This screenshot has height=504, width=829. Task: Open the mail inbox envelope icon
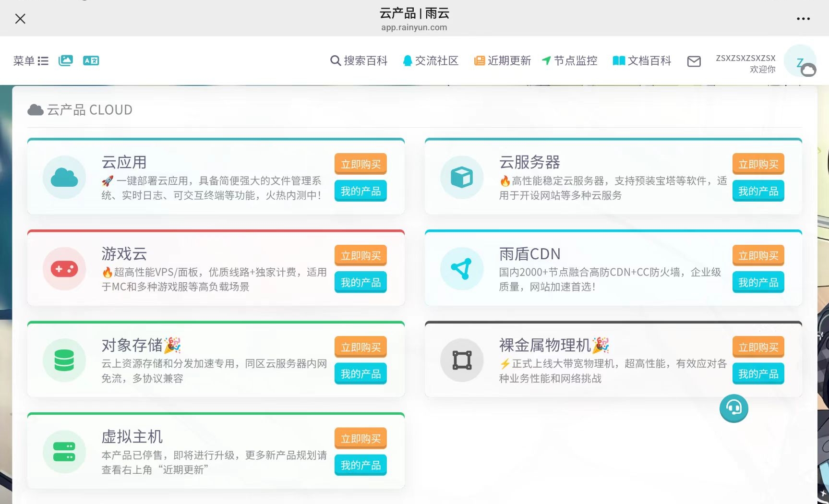click(x=694, y=61)
